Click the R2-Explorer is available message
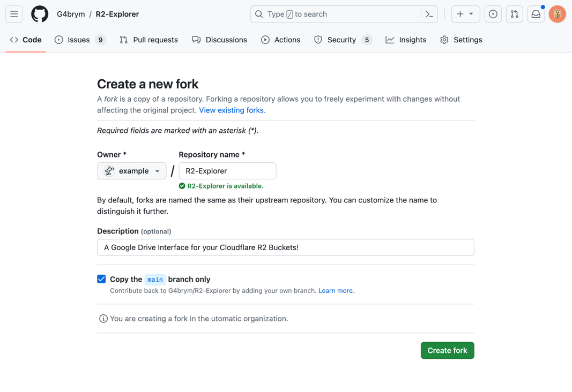The height and width of the screenshot is (392, 572). [x=226, y=186]
